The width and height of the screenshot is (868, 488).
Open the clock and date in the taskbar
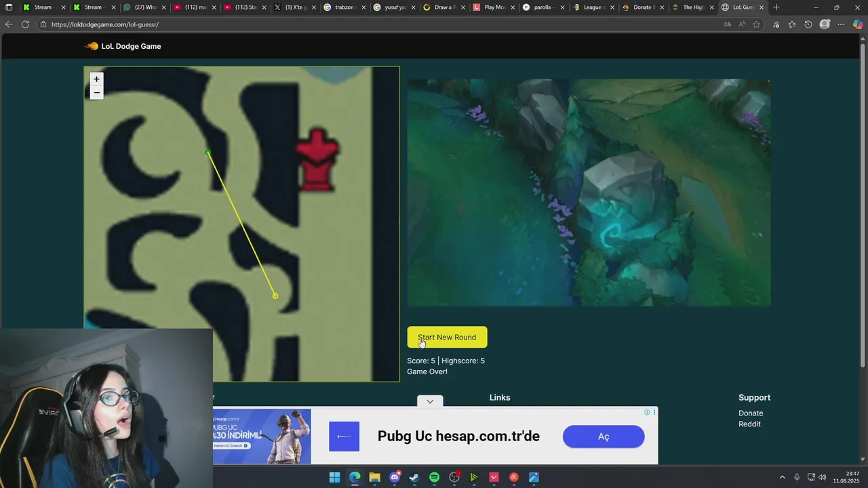pyautogui.click(x=846, y=477)
